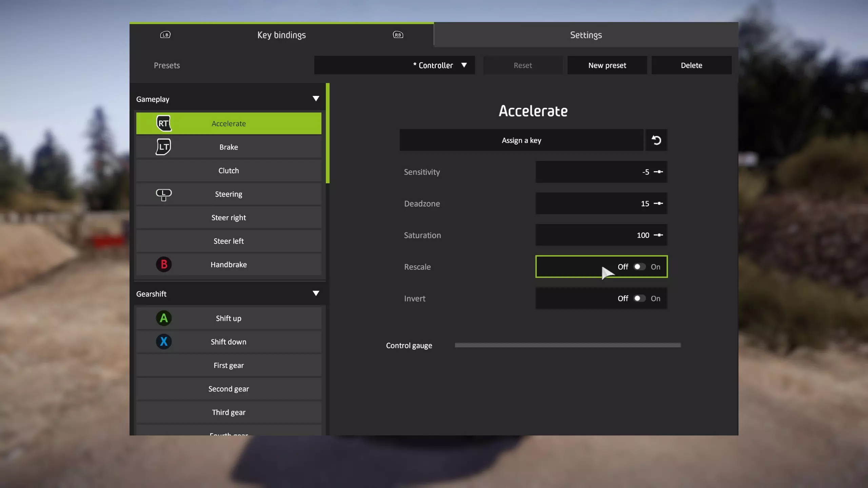Toggle the Invert switch
The width and height of the screenshot is (868, 488).
pyautogui.click(x=639, y=298)
